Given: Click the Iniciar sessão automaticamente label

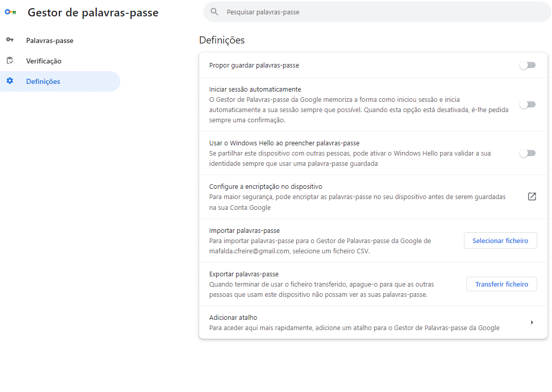Looking at the screenshot, I should (255, 90).
